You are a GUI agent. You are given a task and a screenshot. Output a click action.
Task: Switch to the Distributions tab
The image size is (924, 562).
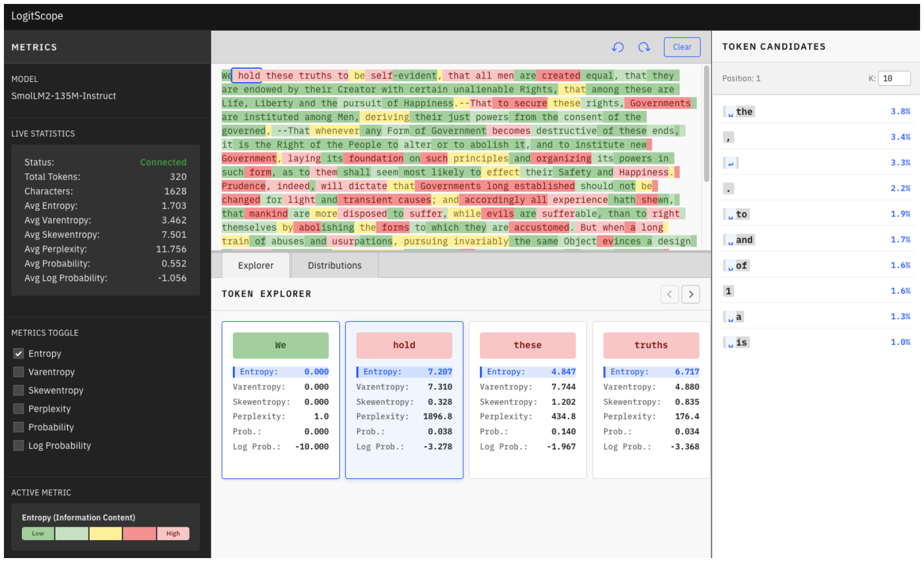pyautogui.click(x=334, y=265)
